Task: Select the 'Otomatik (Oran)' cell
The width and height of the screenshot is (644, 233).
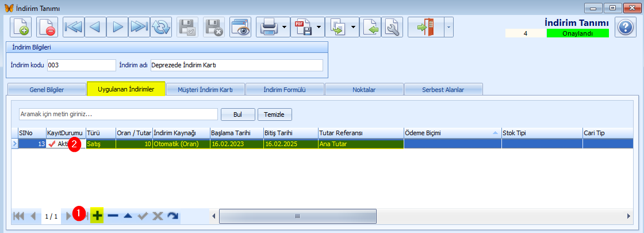Action: (x=181, y=144)
